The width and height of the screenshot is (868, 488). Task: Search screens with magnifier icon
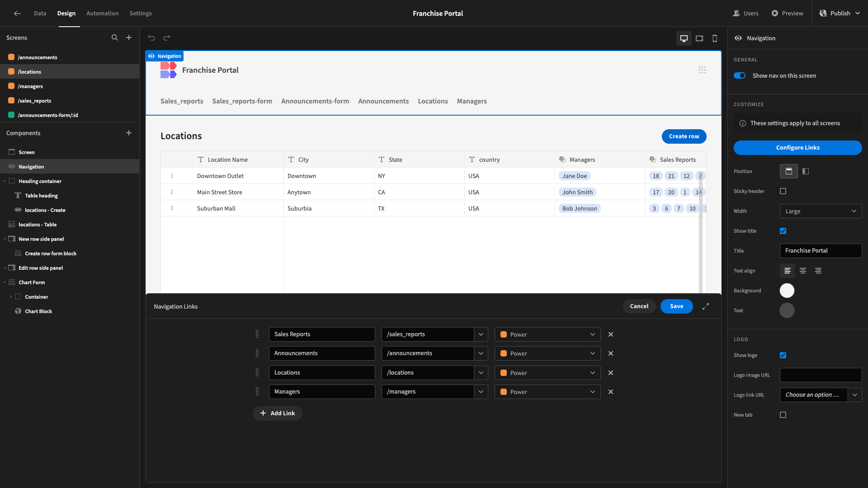click(115, 38)
